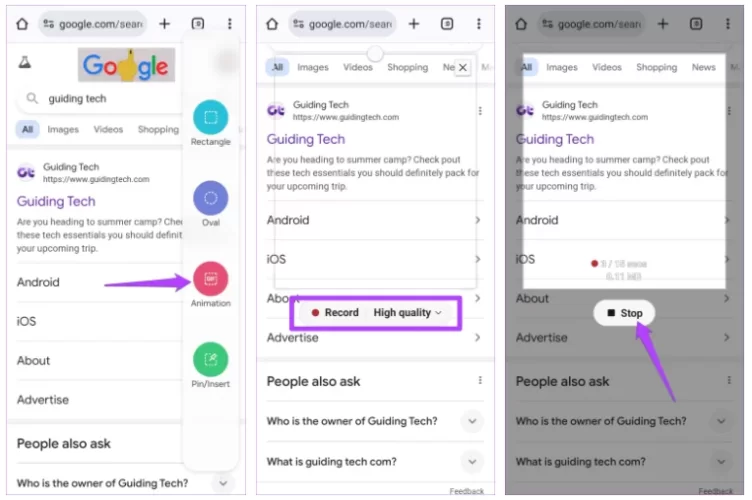Click the Labs flask icon beside Google logo

[25, 63]
